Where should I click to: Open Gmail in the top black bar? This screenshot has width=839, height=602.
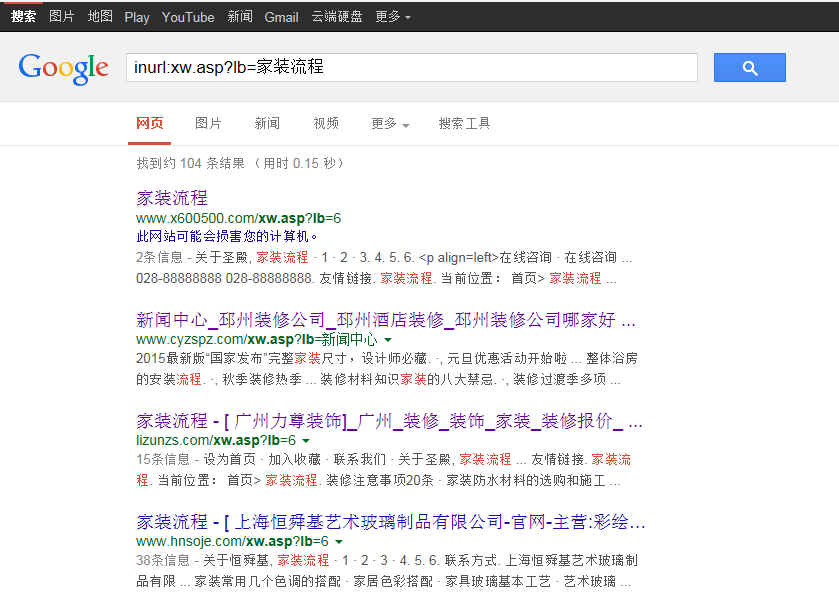281,17
